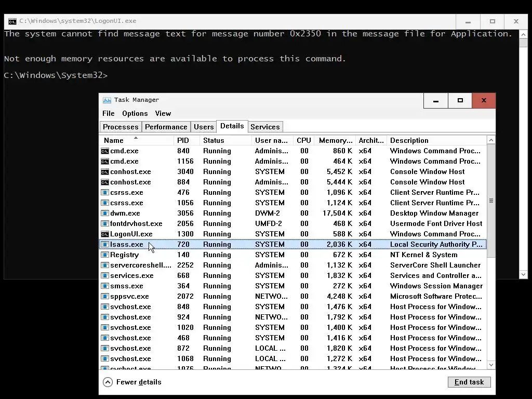
Task: Close the LogonUI.exe console window
Action: pos(516,22)
